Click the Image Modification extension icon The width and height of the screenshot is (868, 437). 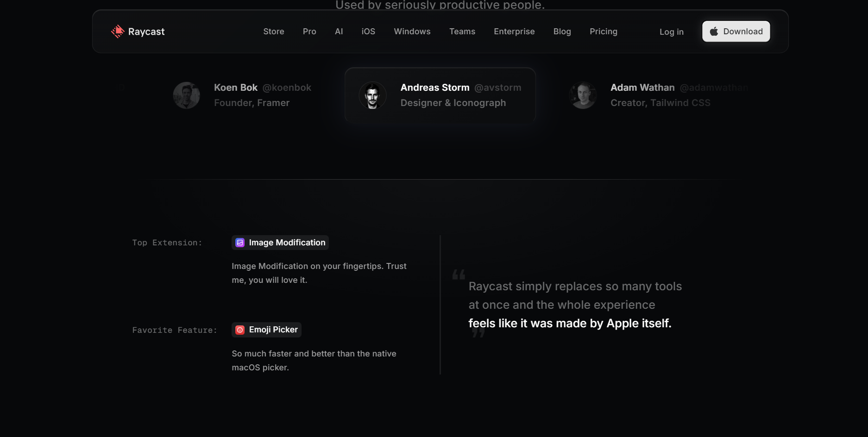click(x=240, y=243)
